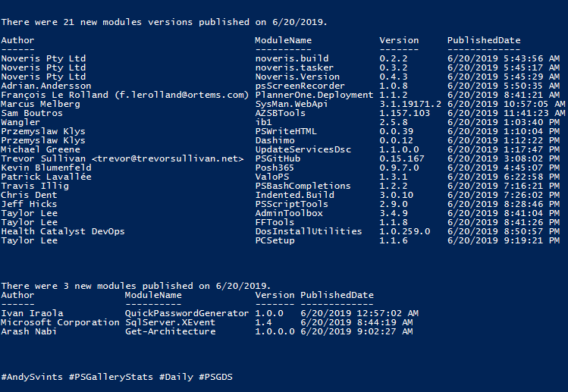Select the Posh365 module entry
Image resolution: width=568 pixels, height=392 pixels.
point(275,168)
